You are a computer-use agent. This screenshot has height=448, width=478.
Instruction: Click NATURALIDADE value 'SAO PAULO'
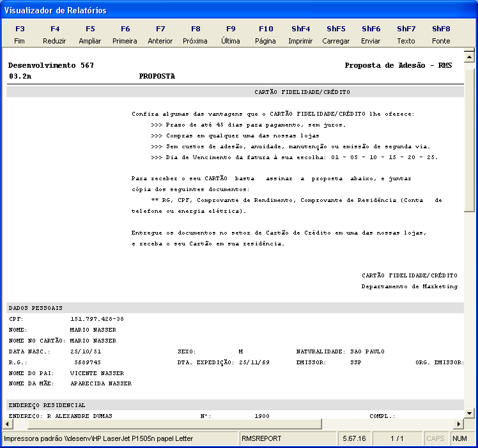click(367, 351)
